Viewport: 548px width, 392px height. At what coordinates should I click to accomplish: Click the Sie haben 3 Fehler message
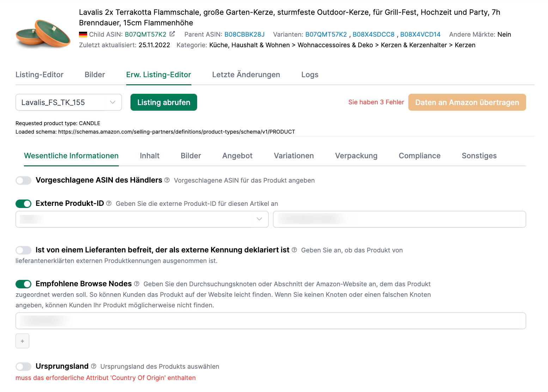(376, 102)
